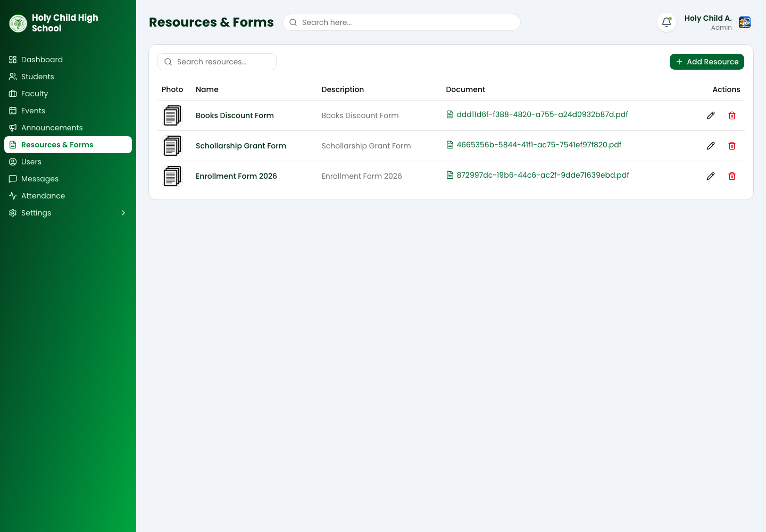Image resolution: width=766 pixels, height=532 pixels.
Task: Click the Name column header
Action: [x=207, y=89]
